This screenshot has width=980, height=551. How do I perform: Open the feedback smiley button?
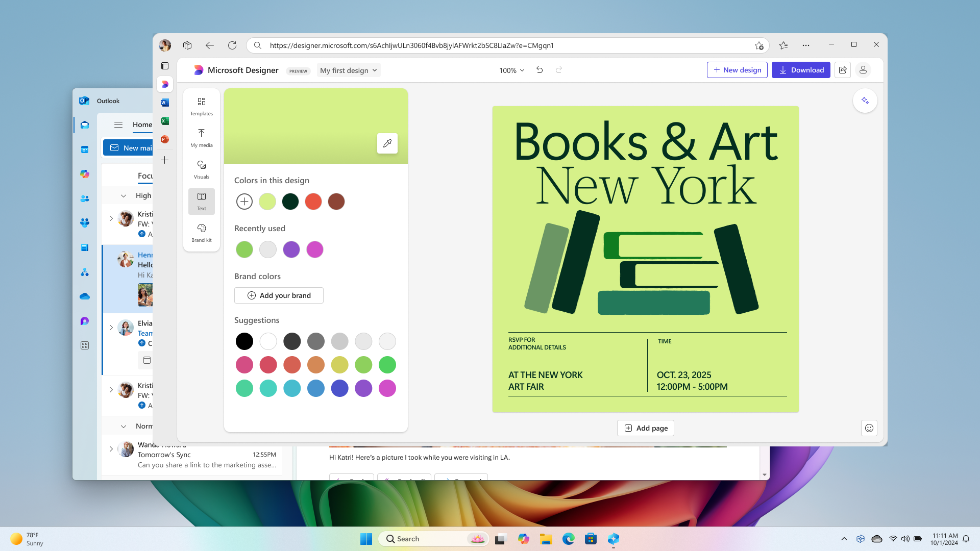[x=869, y=428]
